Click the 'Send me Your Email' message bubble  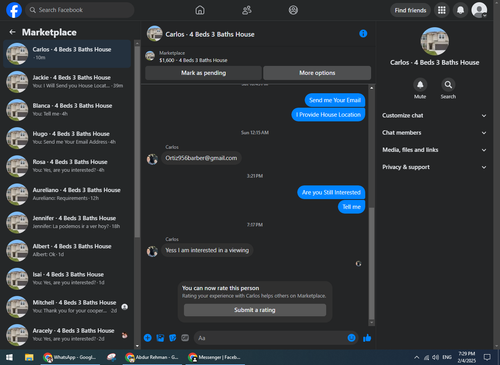point(335,100)
